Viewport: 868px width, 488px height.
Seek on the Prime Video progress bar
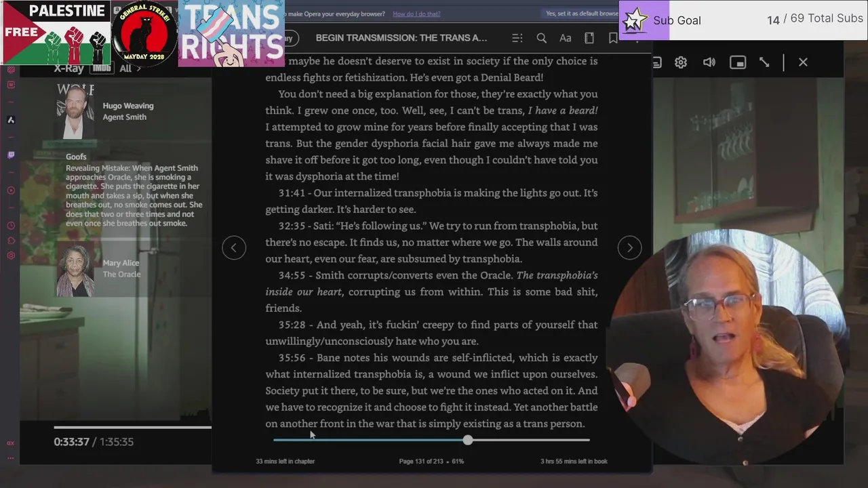(x=132, y=427)
